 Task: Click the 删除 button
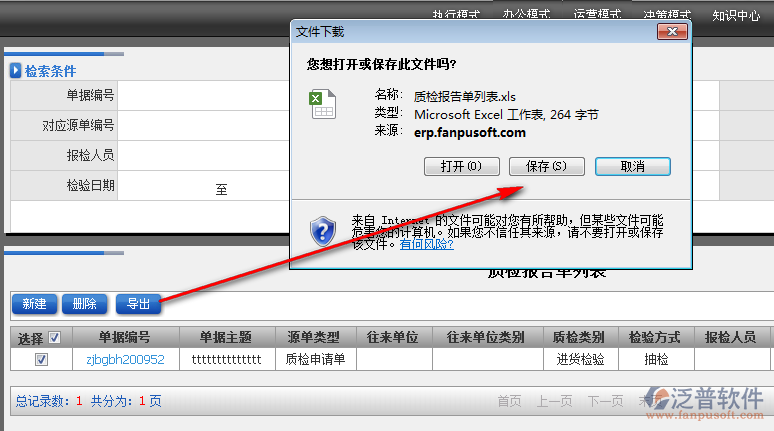(x=84, y=304)
